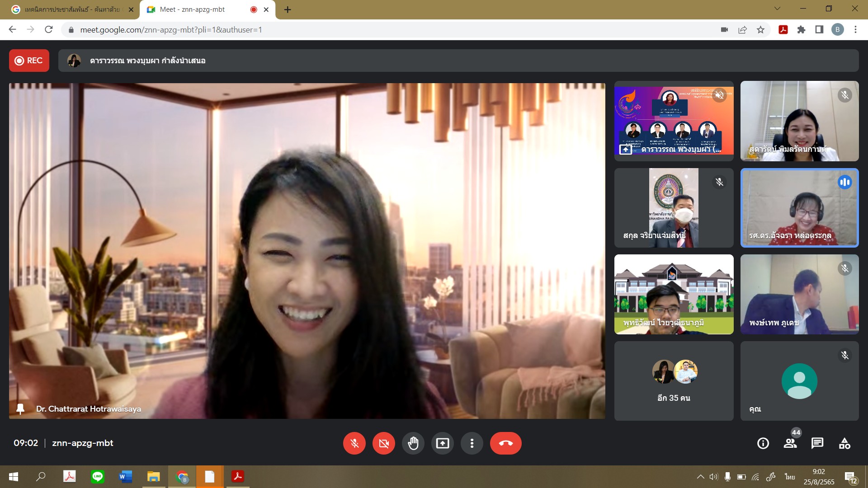This screenshot has width=868, height=488.
Task: Click the address bar URL
Action: click(171, 30)
